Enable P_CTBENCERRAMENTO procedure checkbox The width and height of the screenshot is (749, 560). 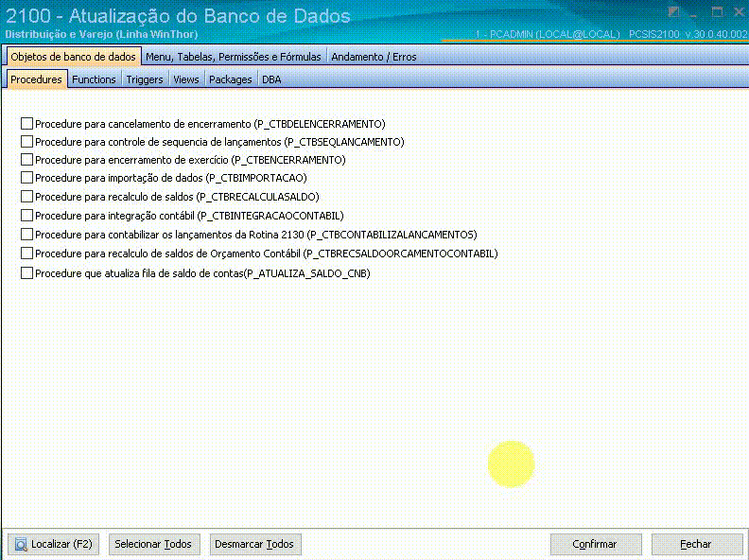pyautogui.click(x=26, y=160)
